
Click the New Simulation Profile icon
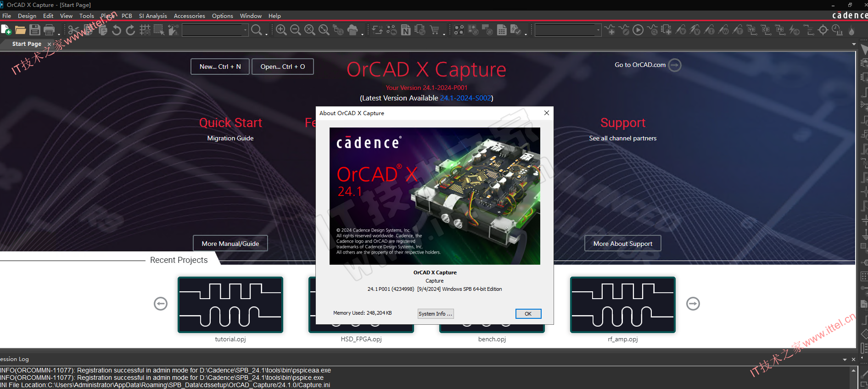tap(610, 30)
